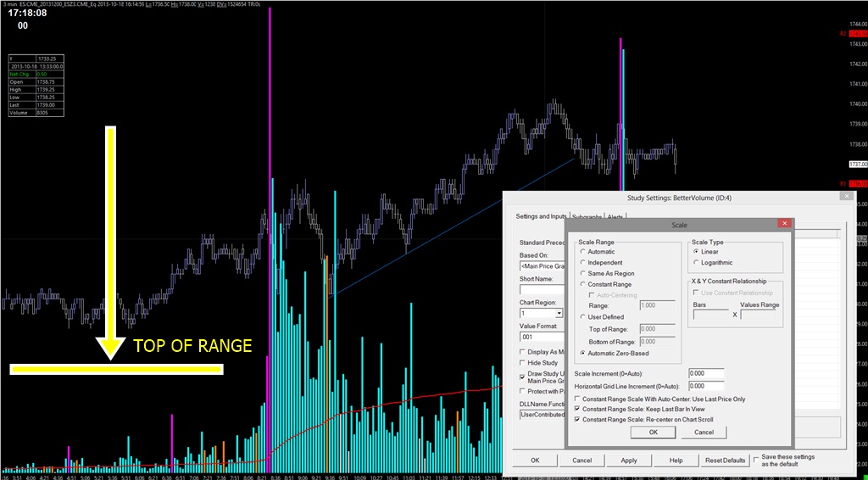Set scale type to Linear
Screen dimensions: 868x480
696,252
